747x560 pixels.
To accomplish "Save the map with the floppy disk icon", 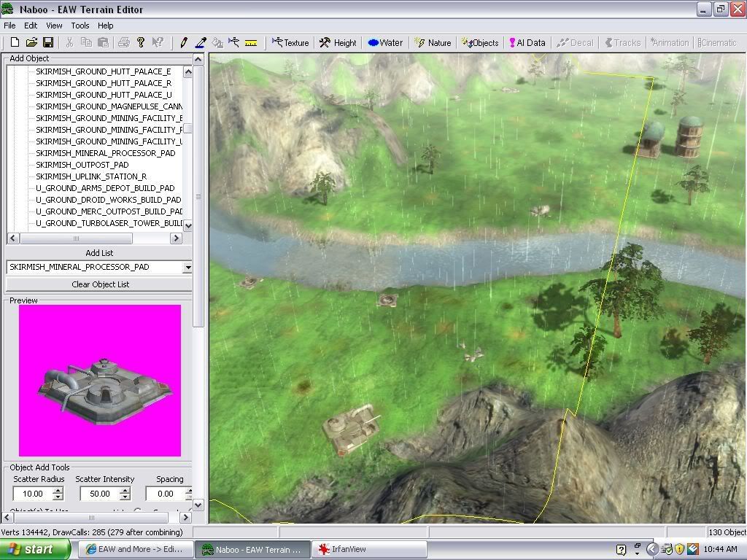I will 48,42.
